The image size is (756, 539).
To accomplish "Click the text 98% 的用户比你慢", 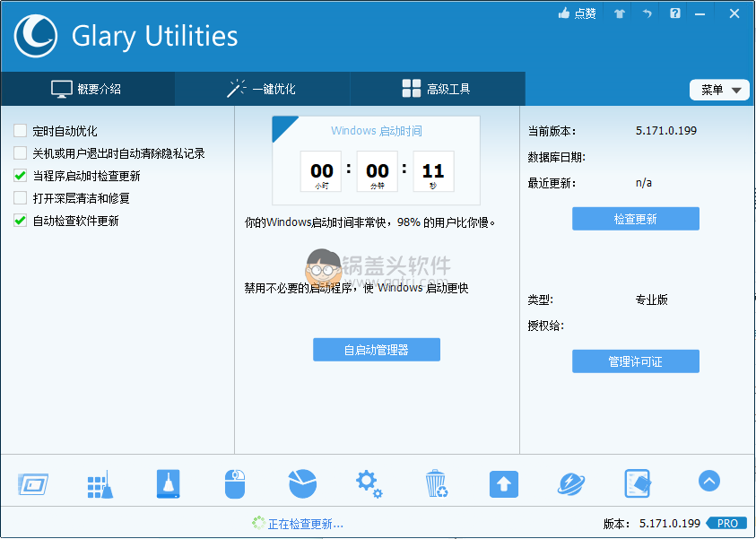I will (x=446, y=222).
